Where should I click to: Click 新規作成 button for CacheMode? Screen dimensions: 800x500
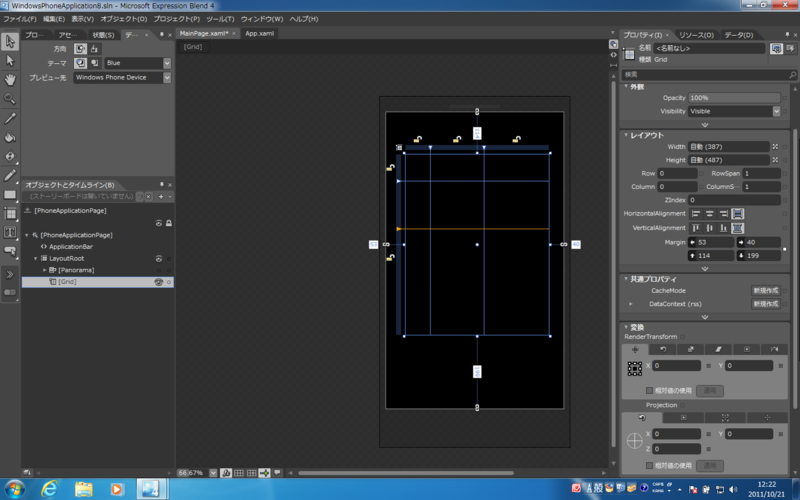[x=766, y=290]
